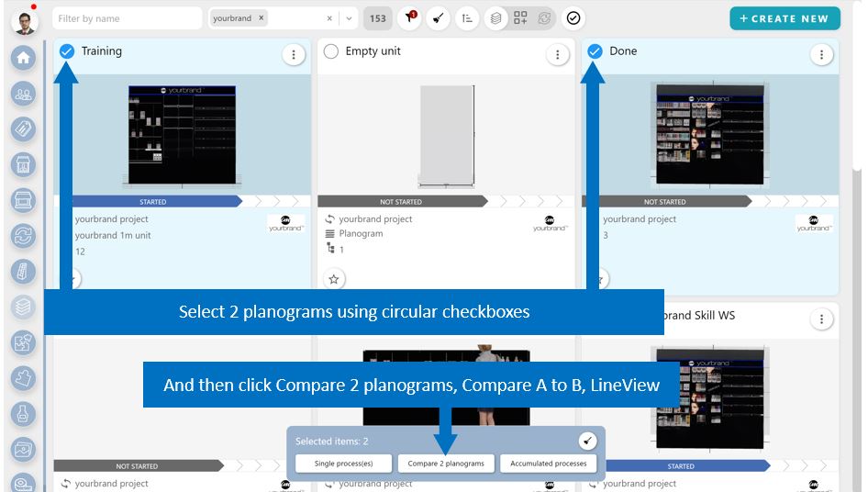
Task: Click the Filter by name field
Action: [x=127, y=18]
